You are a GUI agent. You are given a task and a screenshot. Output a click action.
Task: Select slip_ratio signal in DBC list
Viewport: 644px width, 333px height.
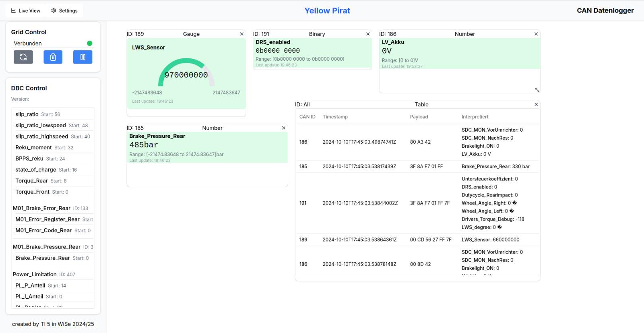[x=27, y=114]
